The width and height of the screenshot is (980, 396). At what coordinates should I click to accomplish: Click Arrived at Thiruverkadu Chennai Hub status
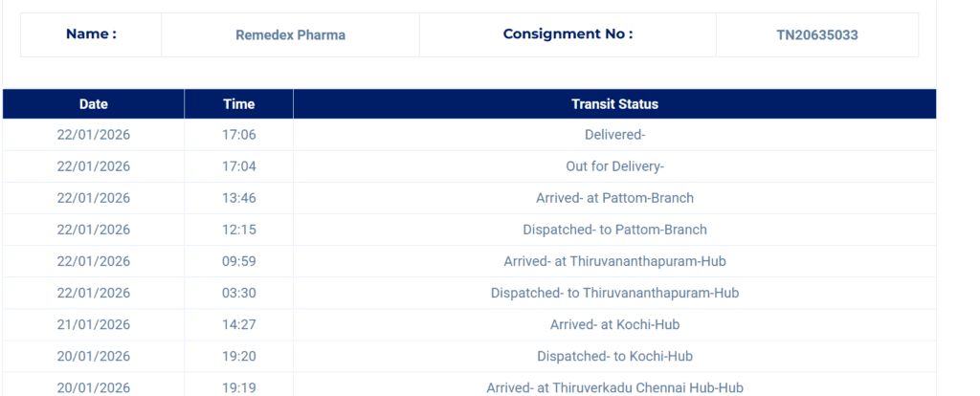pyautogui.click(x=614, y=387)
